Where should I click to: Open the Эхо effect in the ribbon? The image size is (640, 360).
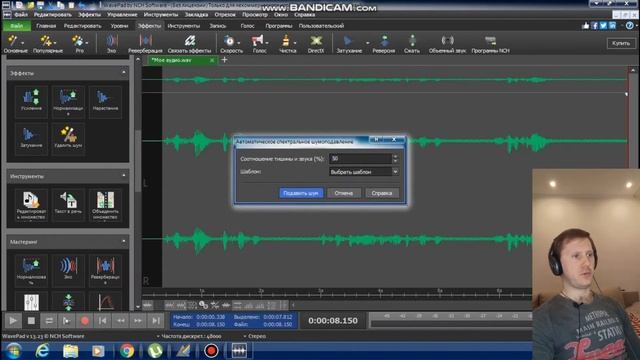tap(111, 44)
